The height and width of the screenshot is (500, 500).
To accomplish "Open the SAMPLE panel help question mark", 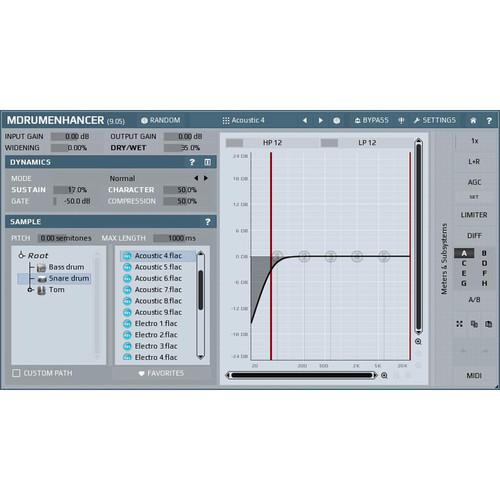I will [207, 222].
